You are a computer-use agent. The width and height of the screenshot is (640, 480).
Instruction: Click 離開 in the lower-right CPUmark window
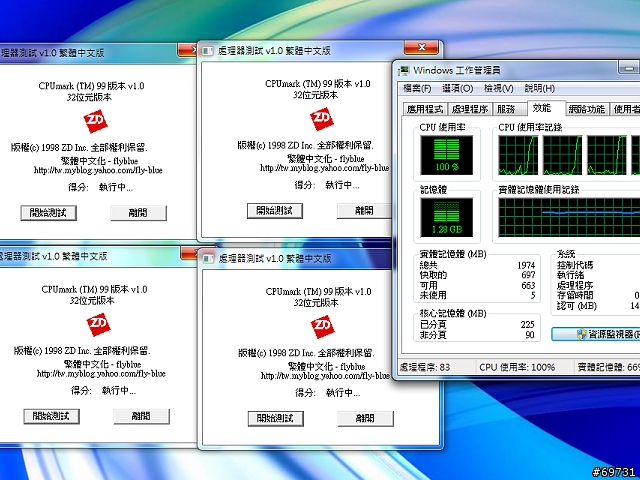(x=365, y=418)
